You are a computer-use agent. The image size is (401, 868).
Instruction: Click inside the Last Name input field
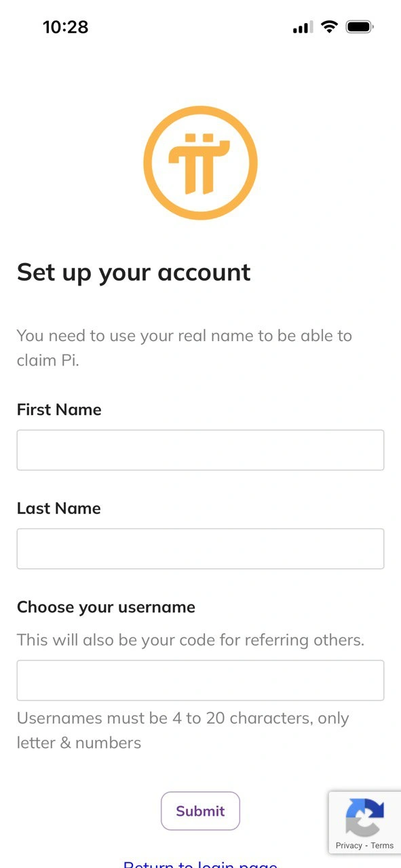tap(200, 549)
